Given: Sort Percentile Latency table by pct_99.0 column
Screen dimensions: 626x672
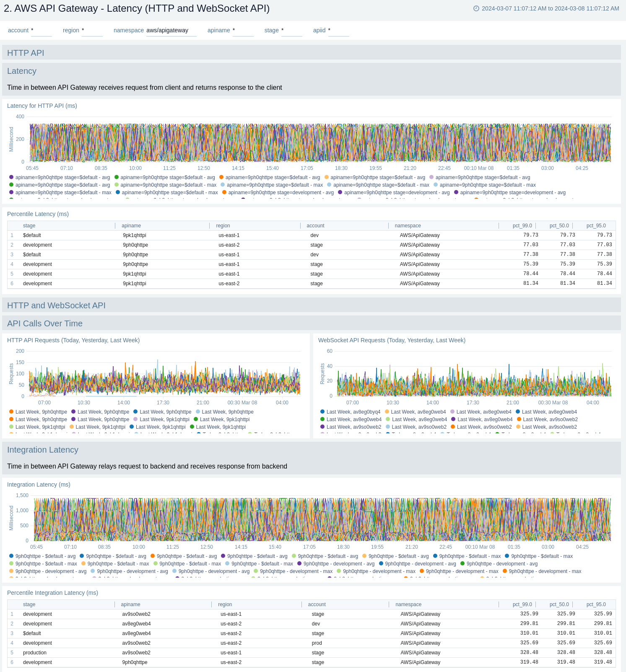Looking at the screenshot, I should pos(522,226).
